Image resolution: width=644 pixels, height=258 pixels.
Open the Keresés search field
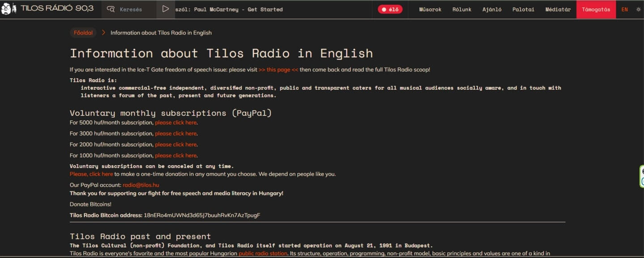[x=131, y=9]
